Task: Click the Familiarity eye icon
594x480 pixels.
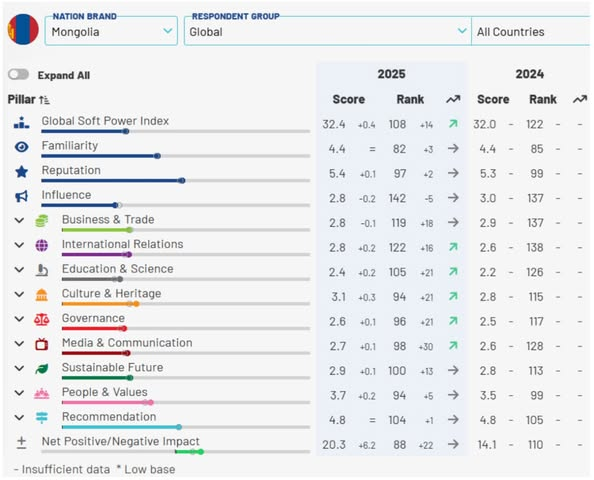Action: 22,147
